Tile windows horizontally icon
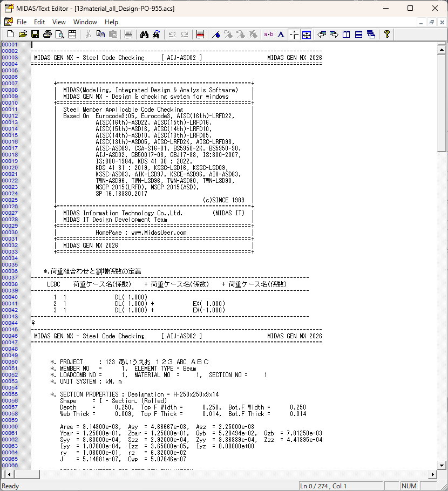The width and height of the screenshot is (448, 491). (359, 34)
